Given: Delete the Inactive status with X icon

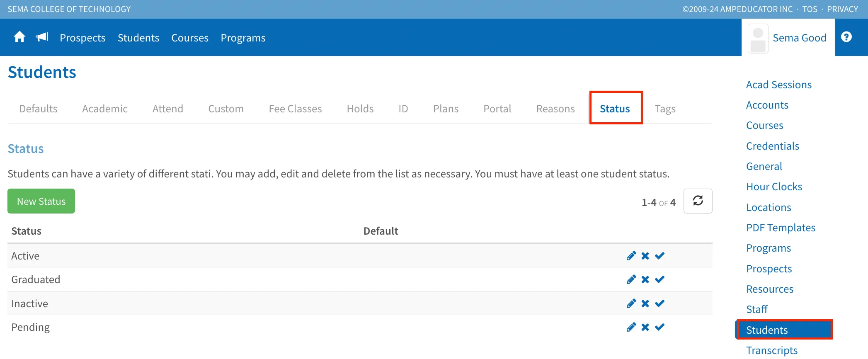Looking at the screenshot, I should tap(645, 303).
